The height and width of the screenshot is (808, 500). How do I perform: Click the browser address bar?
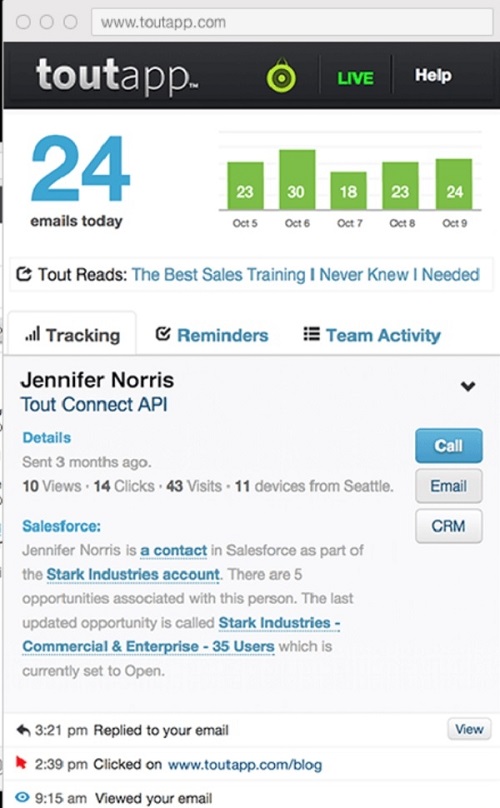coord(292,22)
